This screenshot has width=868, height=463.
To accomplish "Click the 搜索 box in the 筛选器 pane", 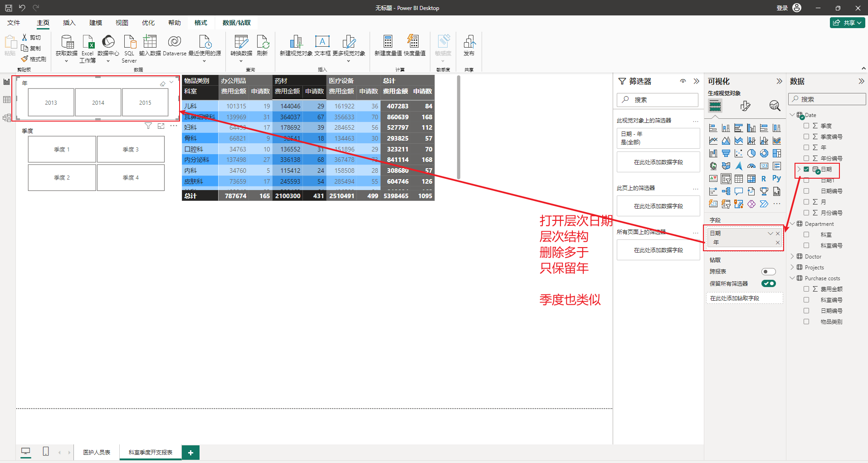I will pyautogui.click(x=658, y=100).
